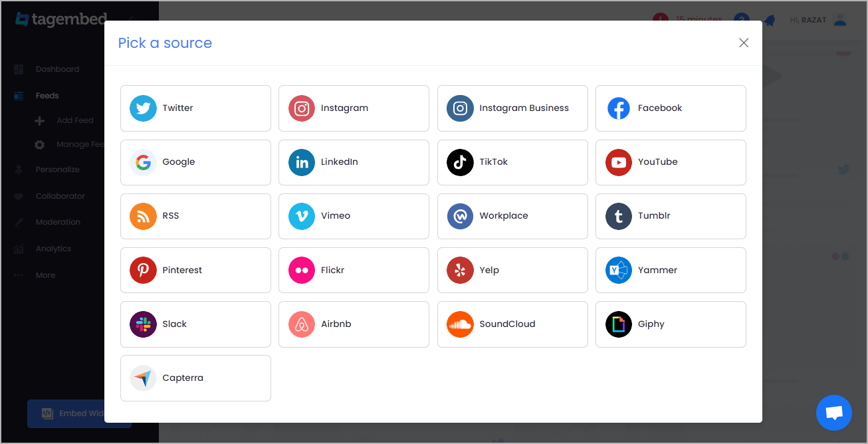Expand More in the sidebar
This screenshot has width=868, height=444.
[45, 275]
